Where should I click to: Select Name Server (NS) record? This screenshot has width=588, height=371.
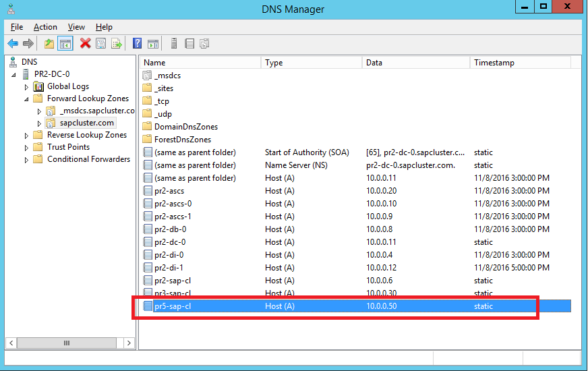(x=357, y=165)
